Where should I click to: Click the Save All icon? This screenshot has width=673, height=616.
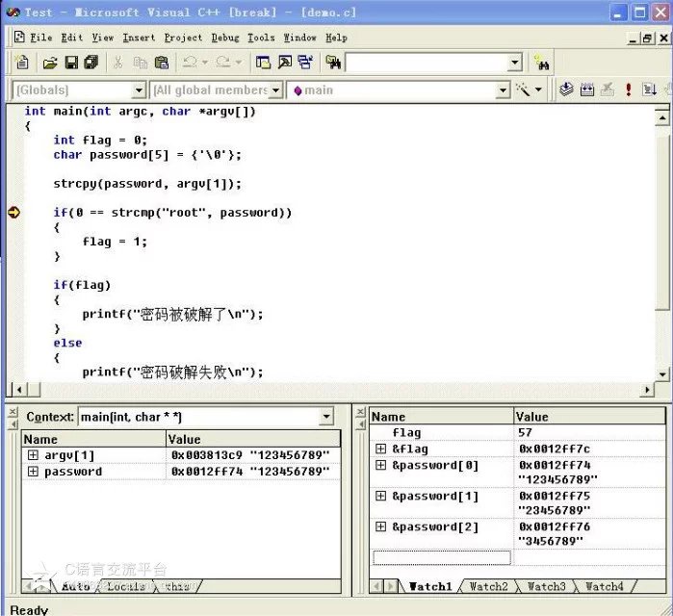(x=91, y=63)
